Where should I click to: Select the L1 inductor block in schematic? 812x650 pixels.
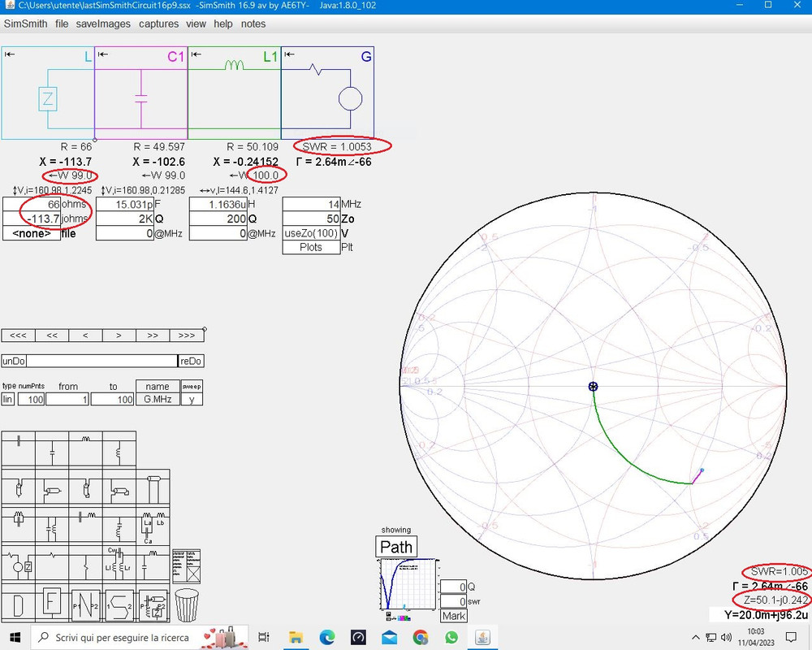(234, 93)
